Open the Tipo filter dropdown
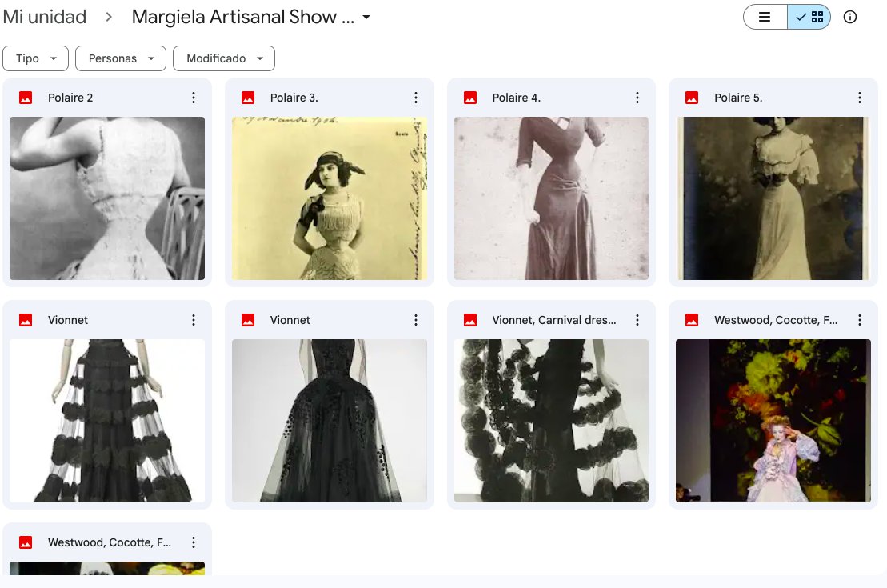Viewport: 887px width, 588px height. tap(36, 58)
